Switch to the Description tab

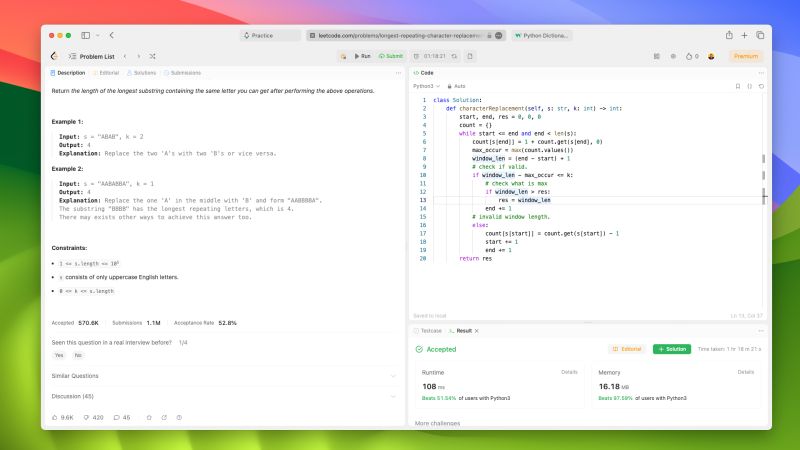pos(68,73)
